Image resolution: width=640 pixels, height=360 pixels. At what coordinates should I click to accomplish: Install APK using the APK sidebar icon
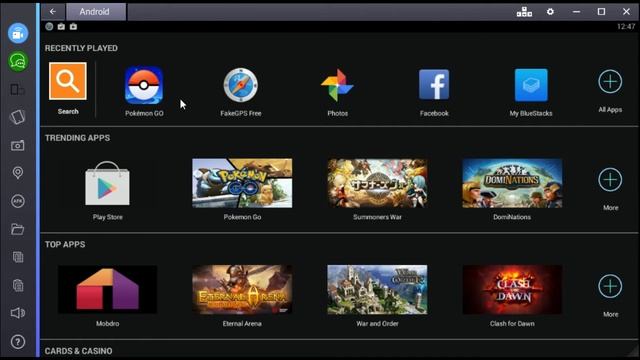(18, 201)
